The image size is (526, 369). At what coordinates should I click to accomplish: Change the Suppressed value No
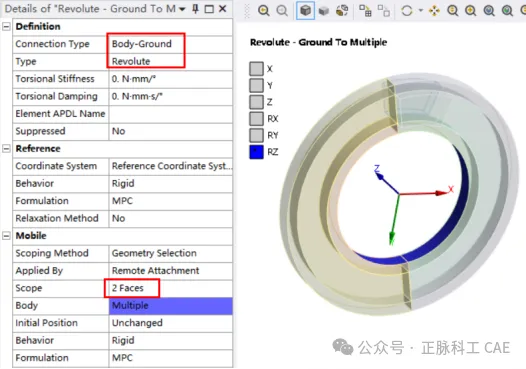[x=170, y=131]
